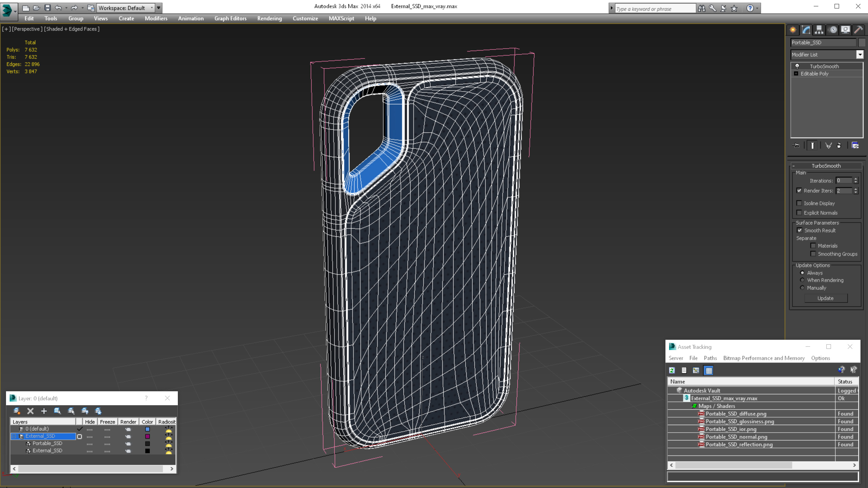Open Configure Modifier Sets icon
Image resolution: width=868 pixels, height=488 pixels.
click(x=855, y=145)
